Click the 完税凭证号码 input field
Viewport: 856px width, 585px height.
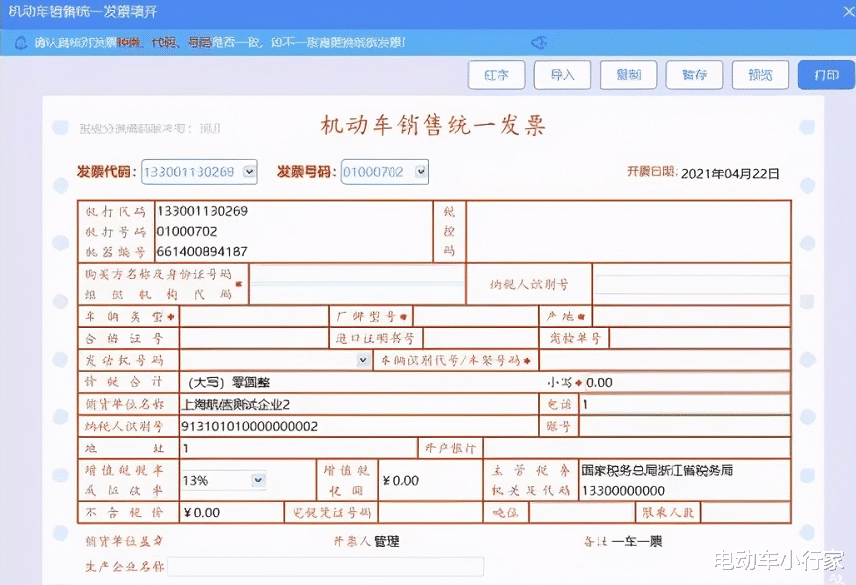click(x=430, y=512)
